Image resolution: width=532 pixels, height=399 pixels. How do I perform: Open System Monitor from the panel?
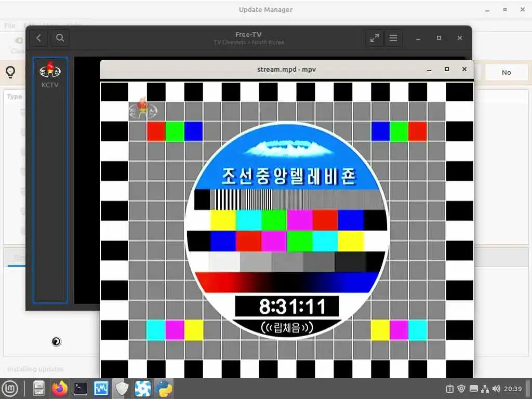pyautogui.click(x=101, y=389)
